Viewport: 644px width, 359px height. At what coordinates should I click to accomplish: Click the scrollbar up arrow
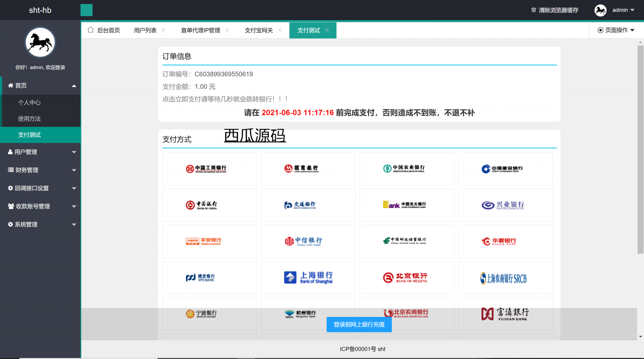pyautogui.click(x=641, y=42)
